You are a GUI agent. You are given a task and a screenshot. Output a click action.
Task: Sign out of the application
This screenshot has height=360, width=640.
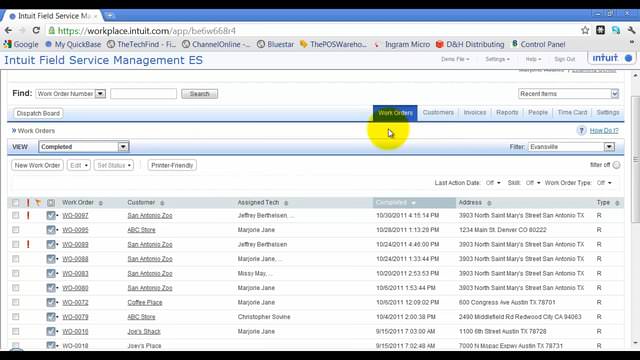coord(564,59)
